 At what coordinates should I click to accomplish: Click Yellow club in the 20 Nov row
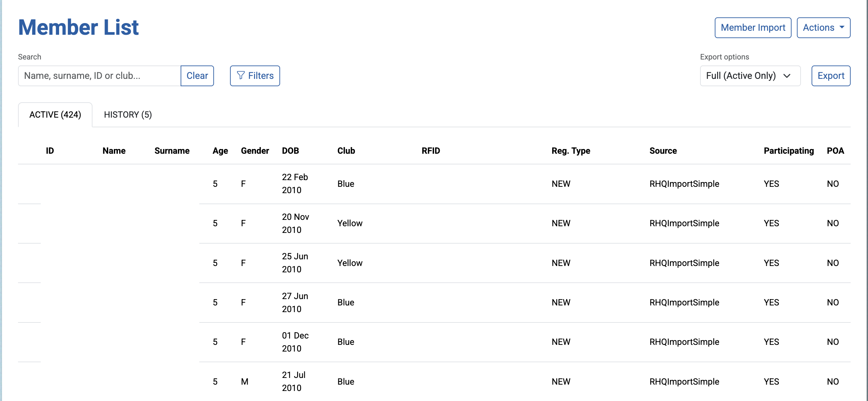[x=350, y=223]
